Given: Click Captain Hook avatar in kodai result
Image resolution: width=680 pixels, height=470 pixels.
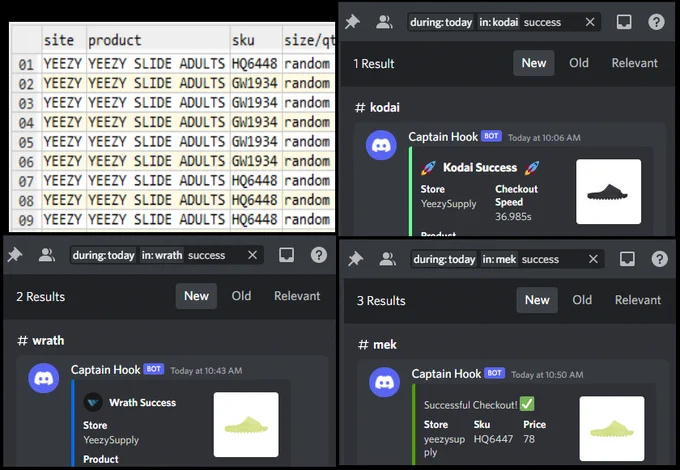Looking at the screenshot, I should tap(381, 145).
